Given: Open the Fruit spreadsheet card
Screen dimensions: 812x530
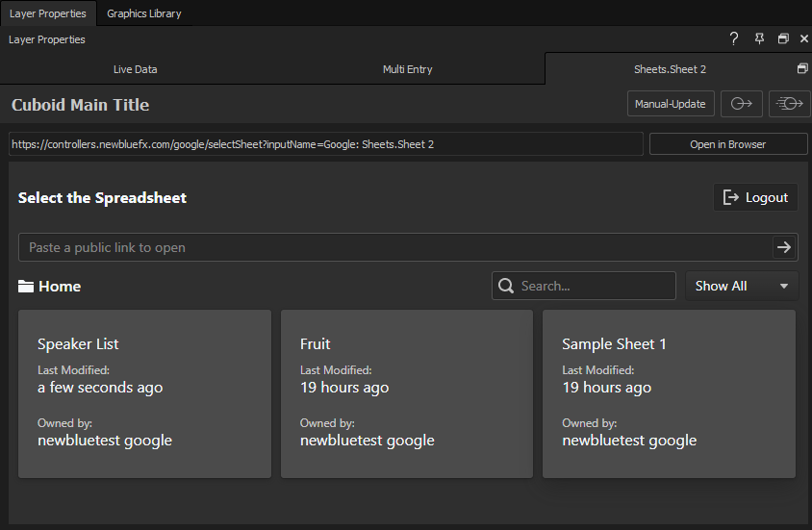Looking at the screenshot, I should (406, 393).
